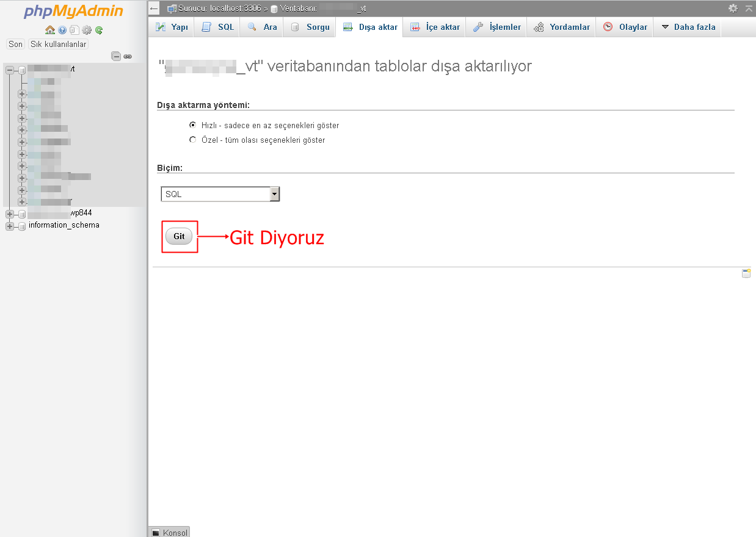Expand the wp844 database node
The height and width of the screenshot is (537, 756).
(x=10, y=214)
